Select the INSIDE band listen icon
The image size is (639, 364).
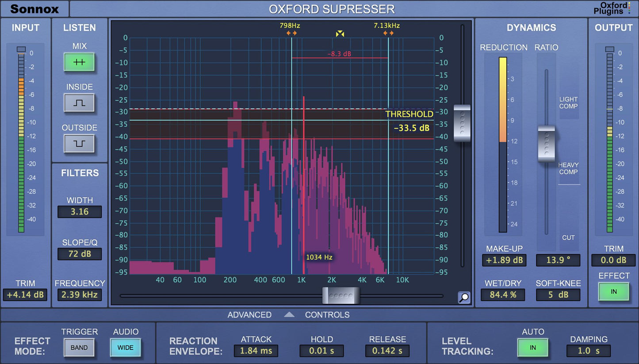(x=79, y=103)
